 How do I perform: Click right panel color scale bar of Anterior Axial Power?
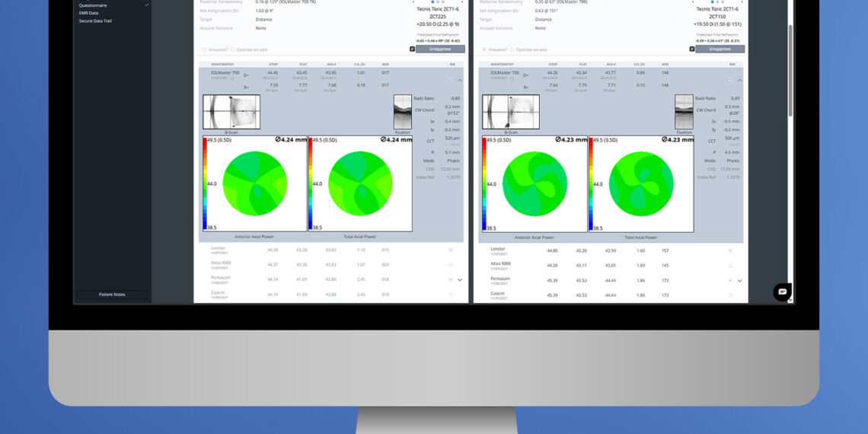485,183
